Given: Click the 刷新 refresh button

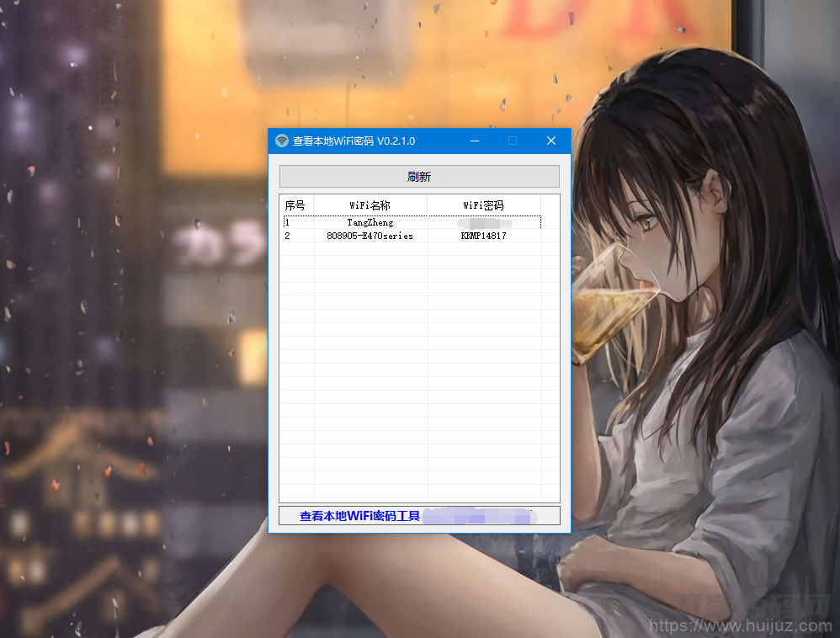Looking at the screenshot, I should point(419,176).
